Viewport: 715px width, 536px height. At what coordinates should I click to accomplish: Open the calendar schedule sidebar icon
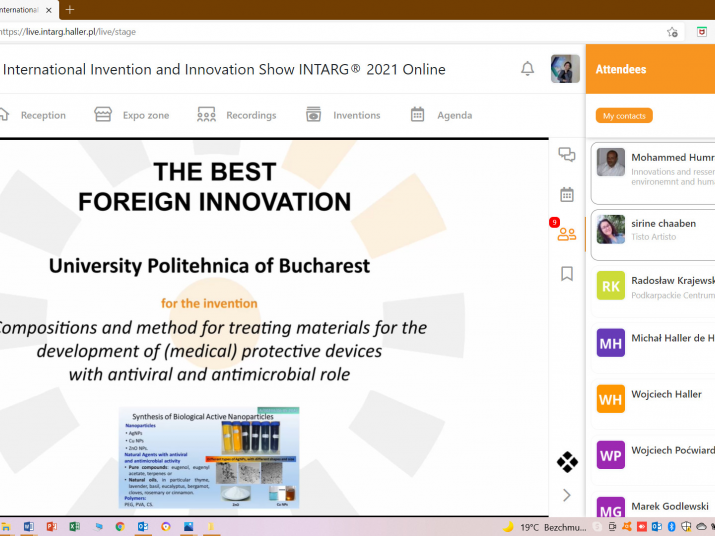[x=567, y=194]
